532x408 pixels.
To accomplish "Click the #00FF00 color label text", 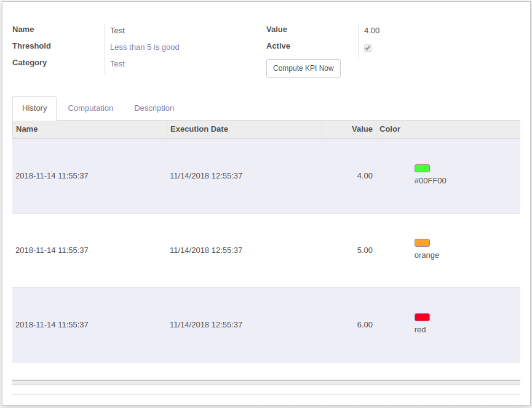I will [x=430, y=181].
